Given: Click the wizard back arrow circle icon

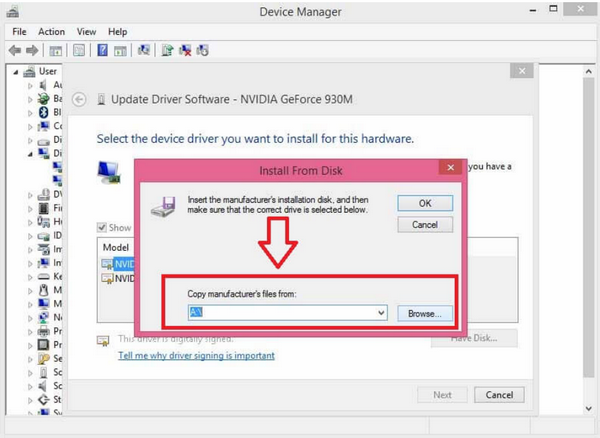Looking at the screenshot, I should [78, 100].
